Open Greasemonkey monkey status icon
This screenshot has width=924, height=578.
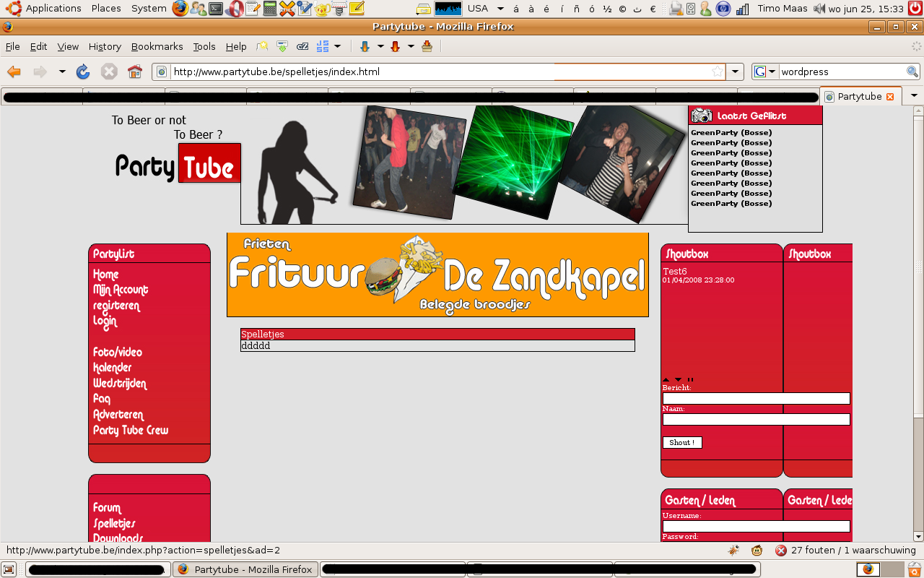click(x=757, y=551)
